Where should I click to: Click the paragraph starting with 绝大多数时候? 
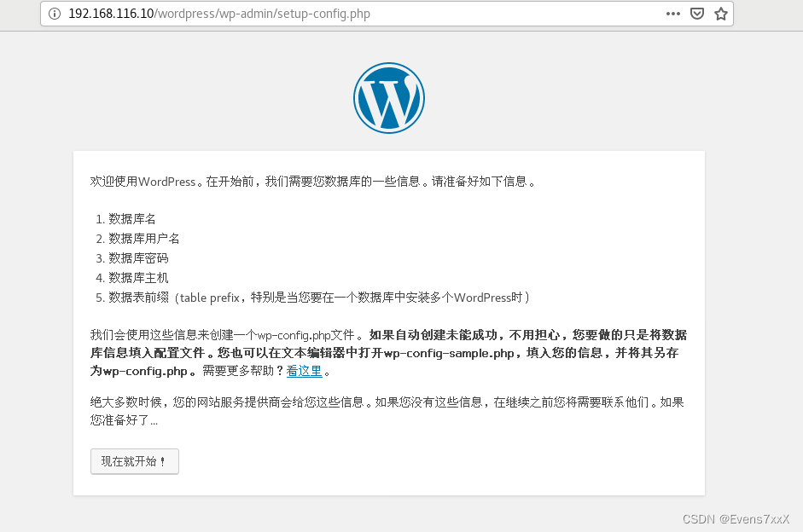point(387,411)
